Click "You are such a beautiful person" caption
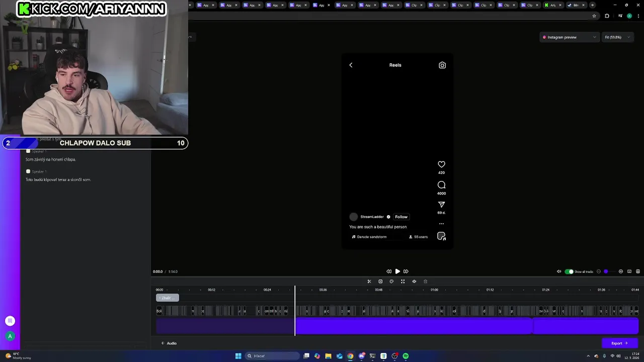The image size is (644, 362). click(378, 227)
